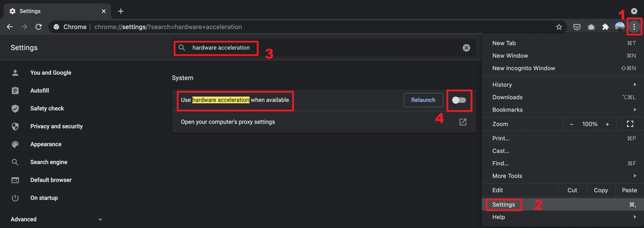644x228 pixels.
Task: Click the Safety check shield icon
Action: (x=15, y=108)
